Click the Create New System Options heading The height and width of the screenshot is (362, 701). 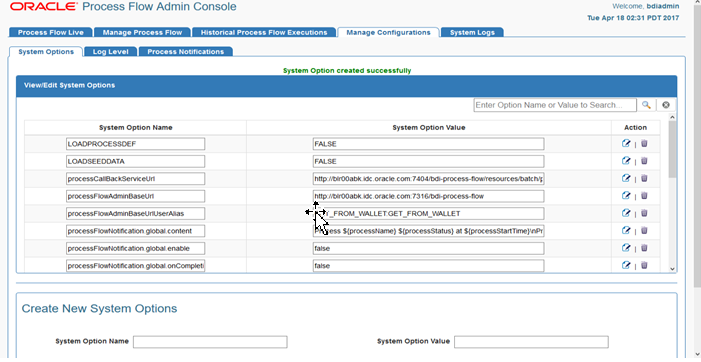coord(99,308)
